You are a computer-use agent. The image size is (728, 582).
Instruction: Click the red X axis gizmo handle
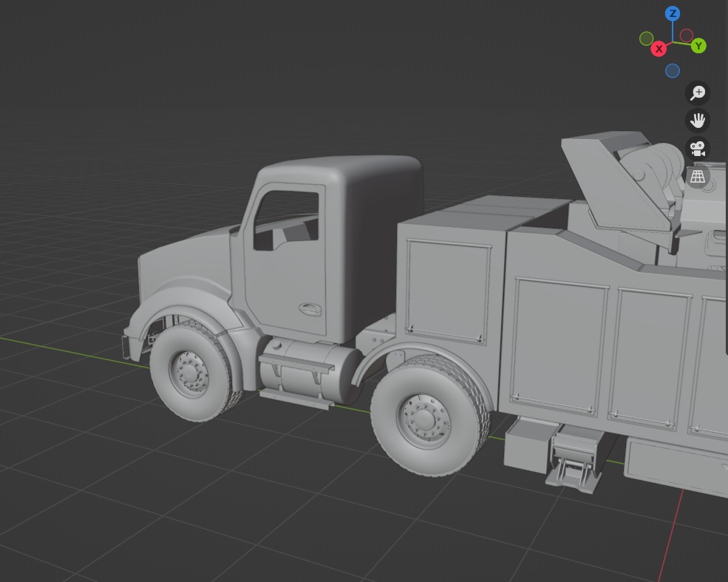[x=659, y=49]
